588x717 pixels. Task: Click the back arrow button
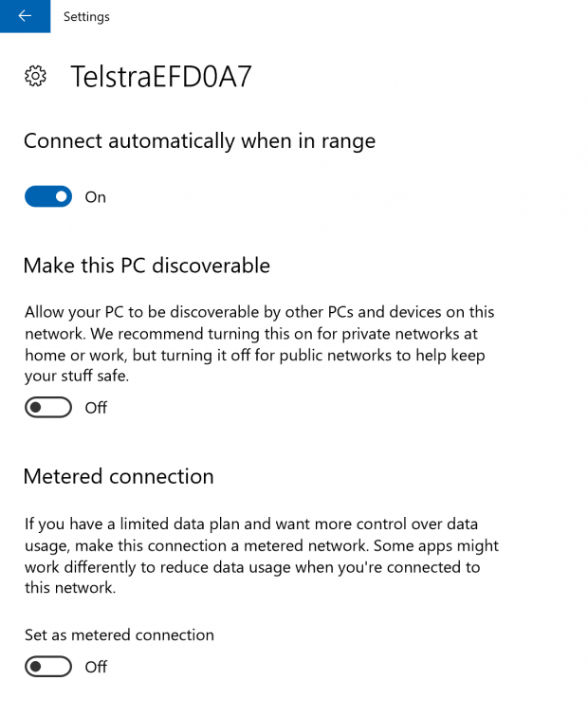25,16
